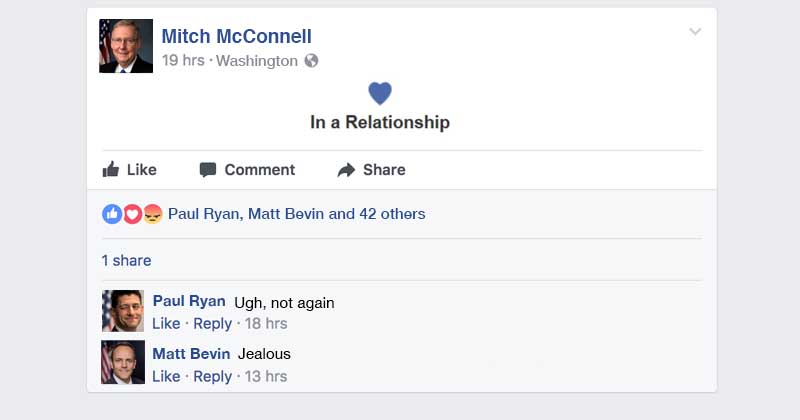Reply to Paul Ryan's comment

[x=213, y=324]
